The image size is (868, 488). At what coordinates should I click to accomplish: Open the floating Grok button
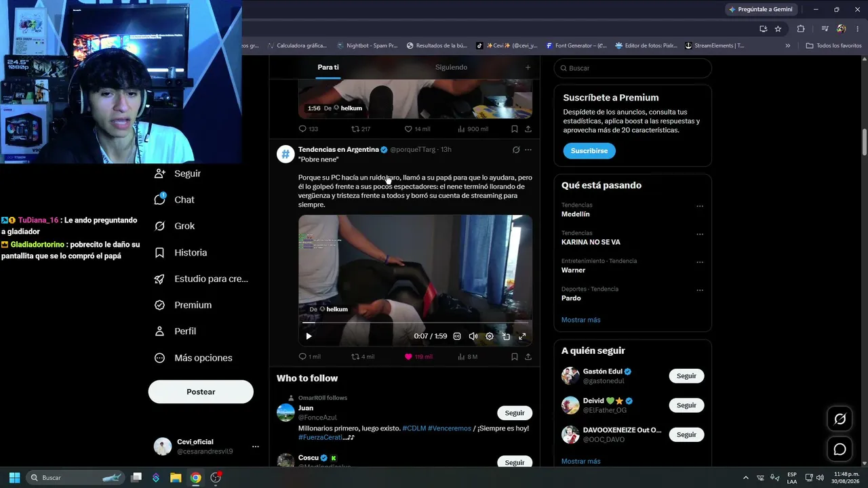coord(840,419)
